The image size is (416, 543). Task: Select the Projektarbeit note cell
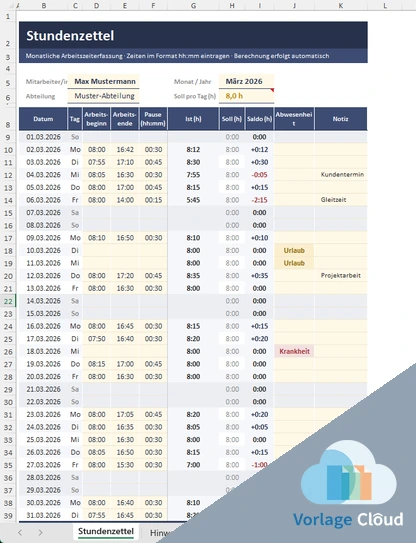point(341,276)
